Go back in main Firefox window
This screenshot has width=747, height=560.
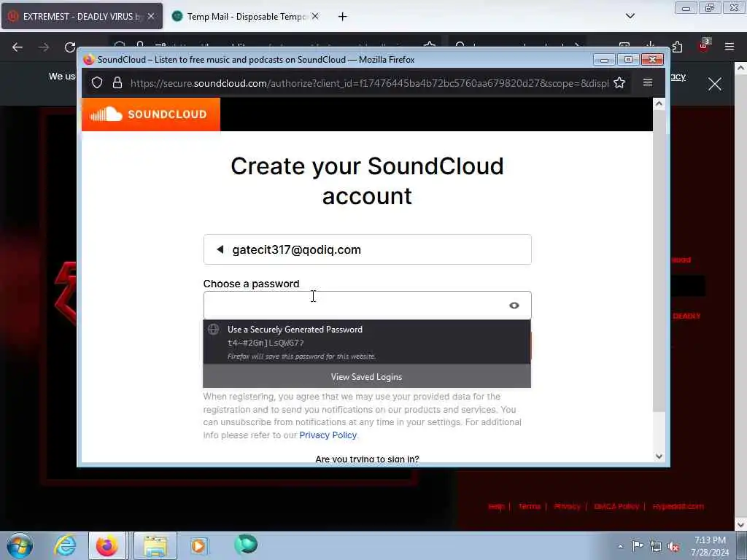(x=18, y=47)
